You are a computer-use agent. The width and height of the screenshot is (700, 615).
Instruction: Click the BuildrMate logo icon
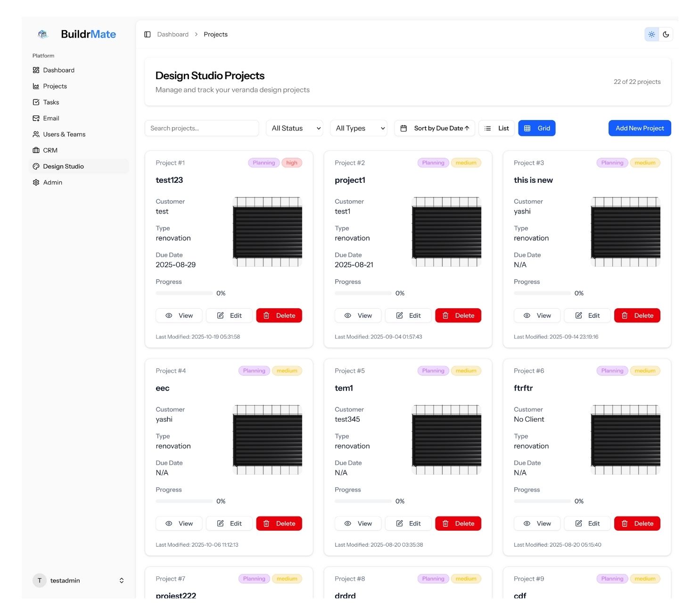pyautogui.click(x=43, y=34)
